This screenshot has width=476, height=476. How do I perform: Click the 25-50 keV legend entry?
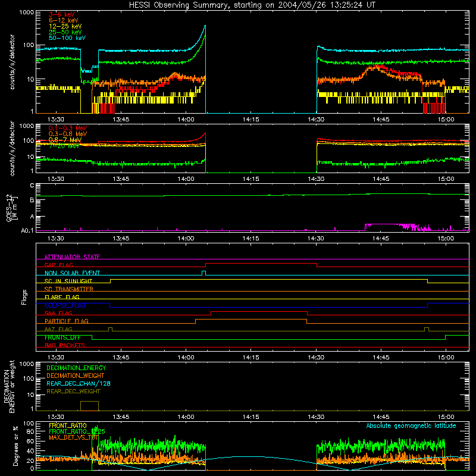click(x=65, y=32)
